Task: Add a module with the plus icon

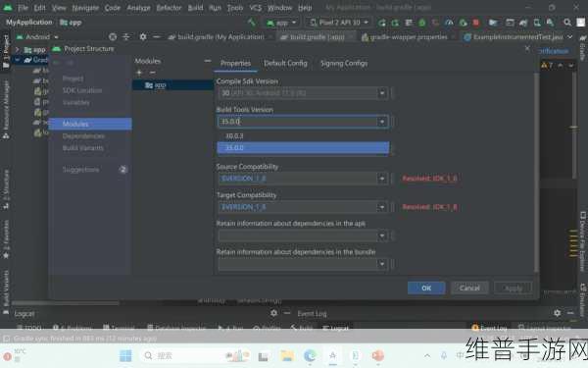Action: [139, 73]
